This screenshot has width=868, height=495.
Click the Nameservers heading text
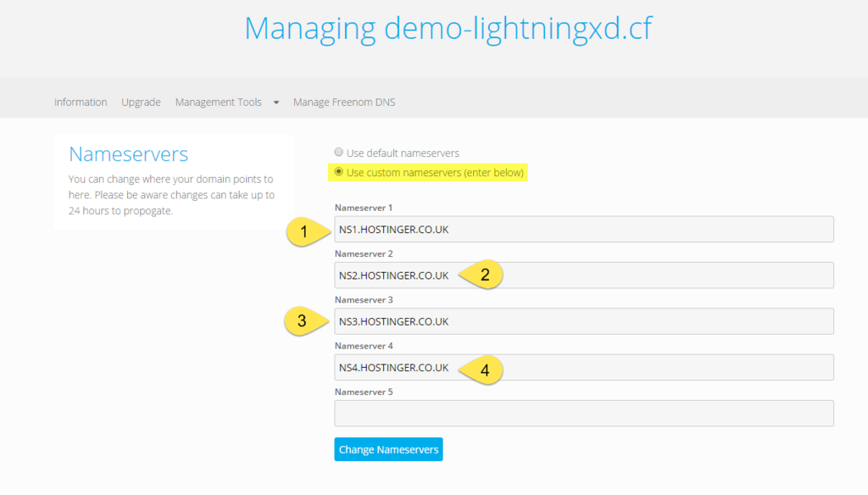pos(129,154)
